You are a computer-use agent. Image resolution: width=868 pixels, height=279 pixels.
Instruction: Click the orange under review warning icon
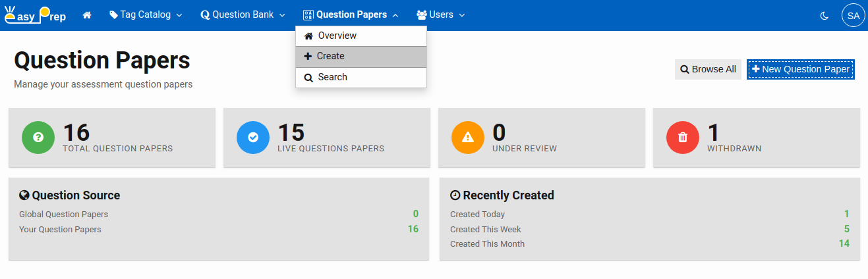pos(468,138)
